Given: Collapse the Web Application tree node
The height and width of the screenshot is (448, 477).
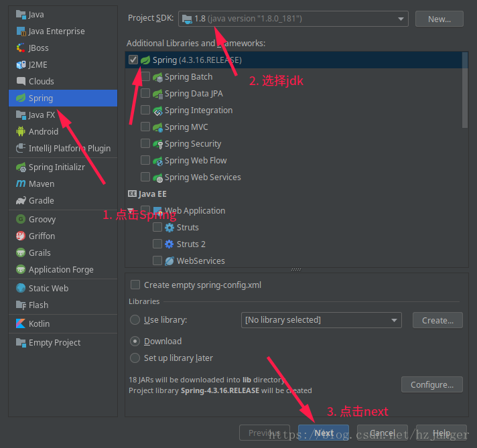Looking at the screenshot, I should 131,210.
